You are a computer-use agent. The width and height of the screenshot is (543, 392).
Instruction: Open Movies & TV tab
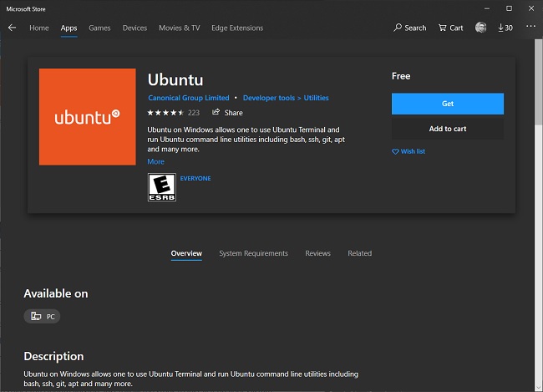[x=180, y=28]
